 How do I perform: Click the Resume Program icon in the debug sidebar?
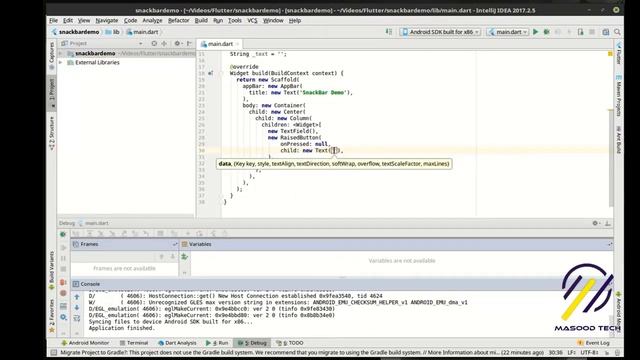click(x=63, y=247)
